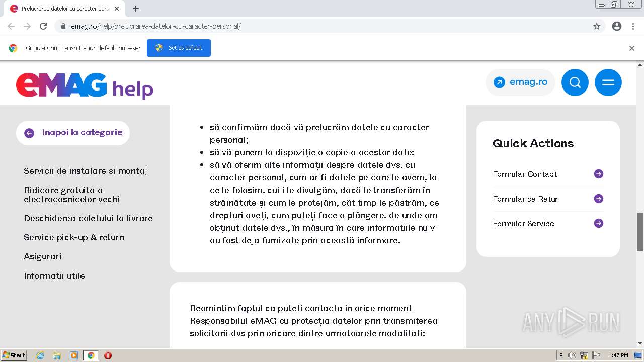
Task: Click the browser Back arrow
Action: click(x=11, y=26)
